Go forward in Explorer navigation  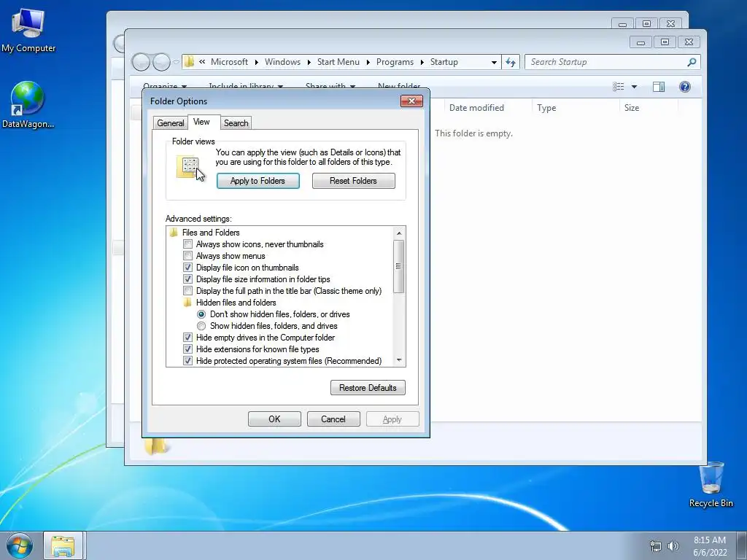[161, 62]
